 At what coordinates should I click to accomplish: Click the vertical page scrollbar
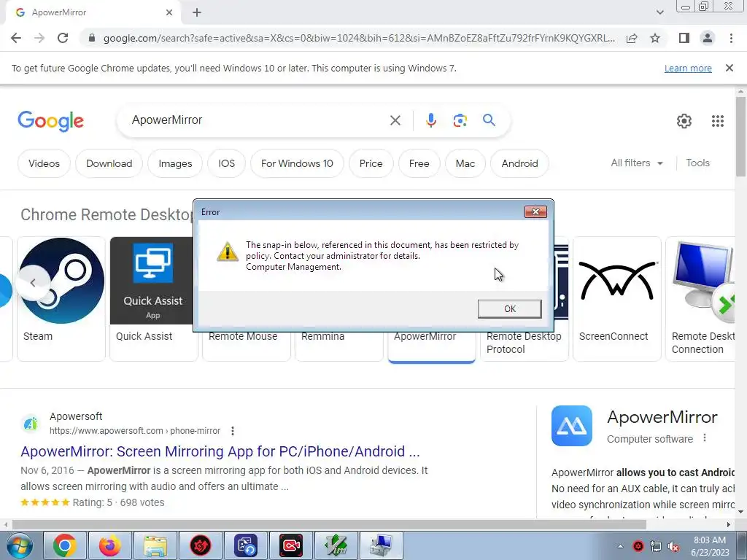tap(740, 136)
